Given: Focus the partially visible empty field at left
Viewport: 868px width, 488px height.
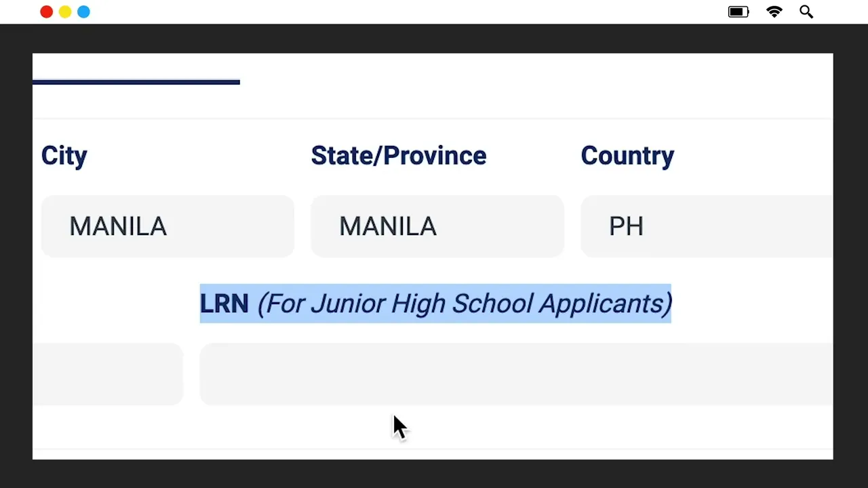Looking at the screenshot, I should (108, 374).
